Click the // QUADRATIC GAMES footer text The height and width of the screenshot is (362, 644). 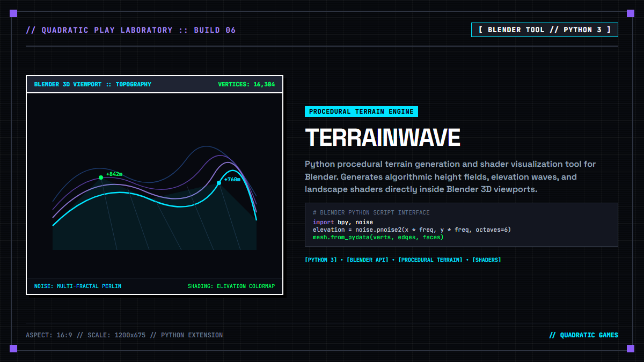pyautogui.click(x=583, y=335)
